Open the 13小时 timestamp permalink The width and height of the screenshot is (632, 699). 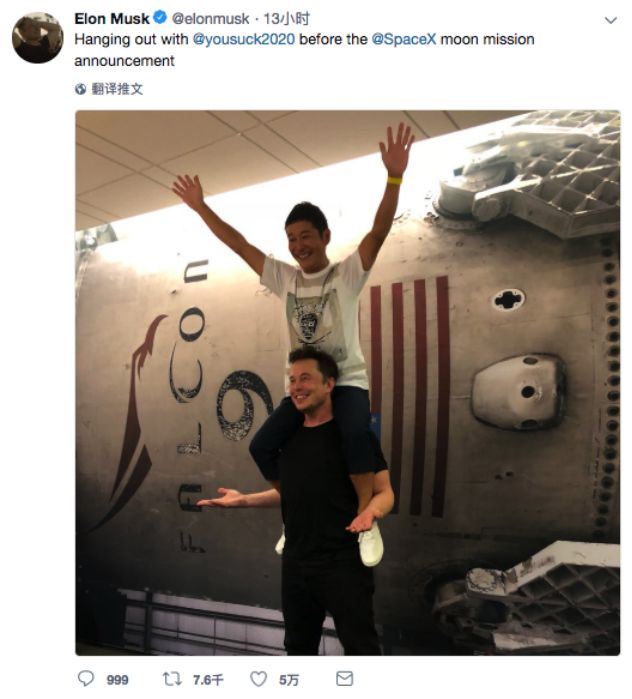click(x=286, y=19)
